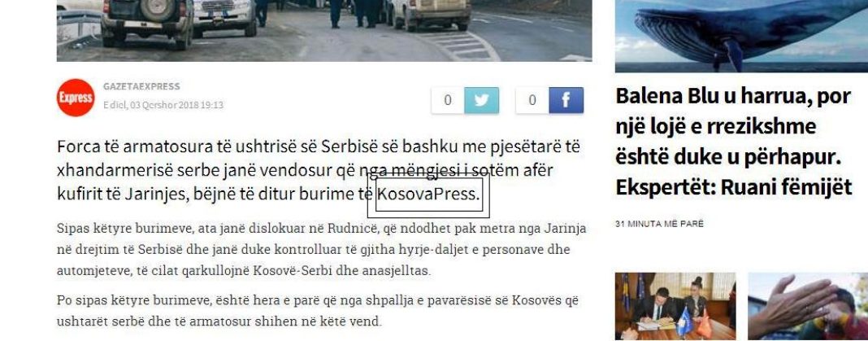Click the text Ekspertët: Ruani fëmijët
The image size is (868, 341).
pos(733,187)
